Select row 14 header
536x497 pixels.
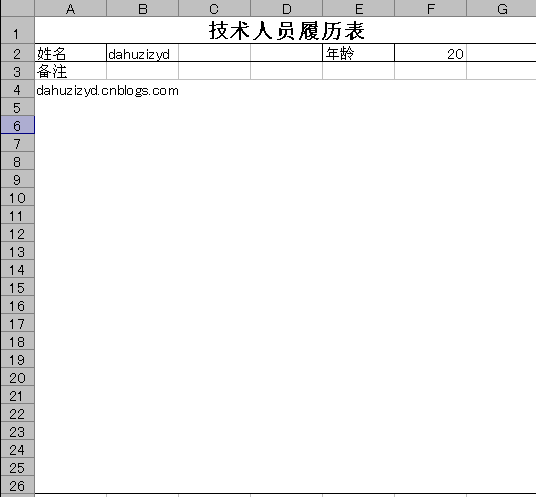click(17, 269)
